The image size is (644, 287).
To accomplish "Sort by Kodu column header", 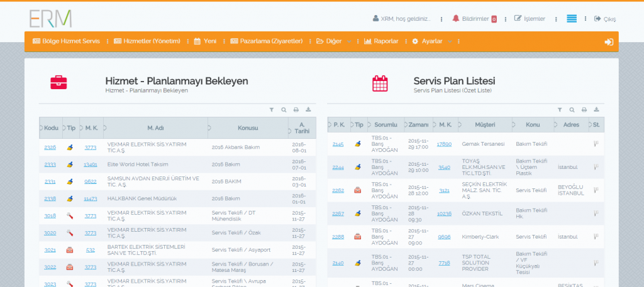I will click(51, 128).
